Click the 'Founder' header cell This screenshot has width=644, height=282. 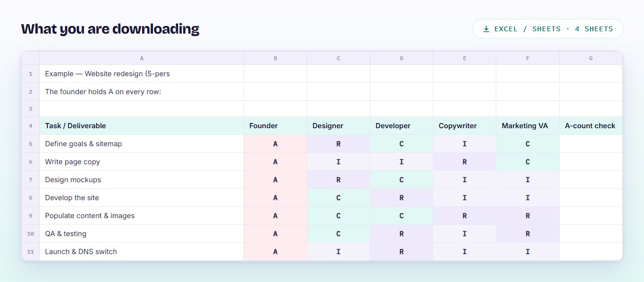tap(276, 126)
